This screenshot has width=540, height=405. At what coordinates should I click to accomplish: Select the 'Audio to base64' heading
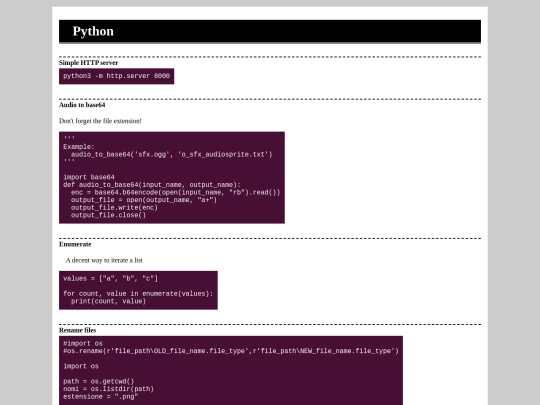pos(82,105)
